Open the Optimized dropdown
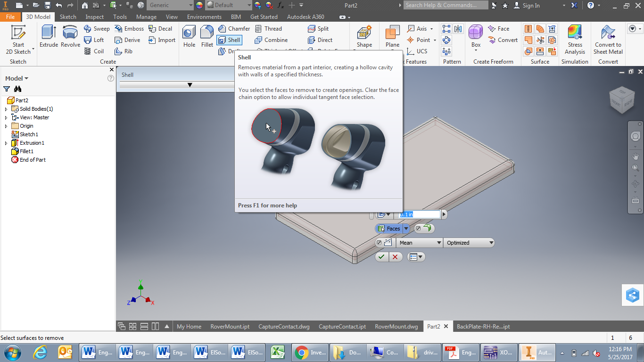The height and width of the screenshot is (362, 644). click(x=469, y=243)
